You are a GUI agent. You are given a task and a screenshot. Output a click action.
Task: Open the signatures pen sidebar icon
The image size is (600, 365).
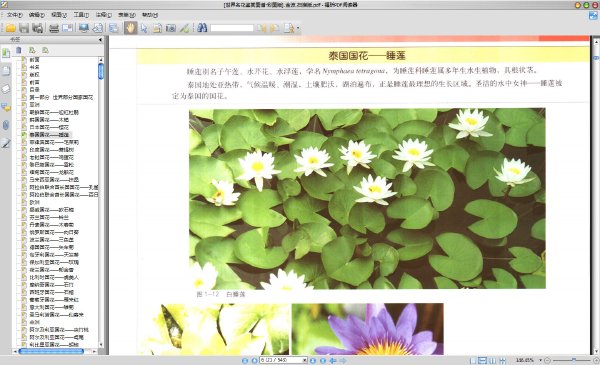coord(6,143)
